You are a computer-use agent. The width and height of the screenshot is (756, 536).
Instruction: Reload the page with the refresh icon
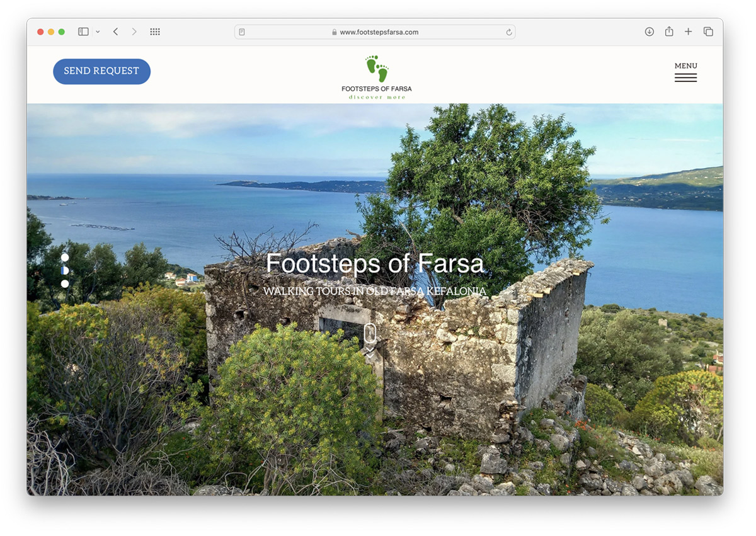[x=508, y=32]
